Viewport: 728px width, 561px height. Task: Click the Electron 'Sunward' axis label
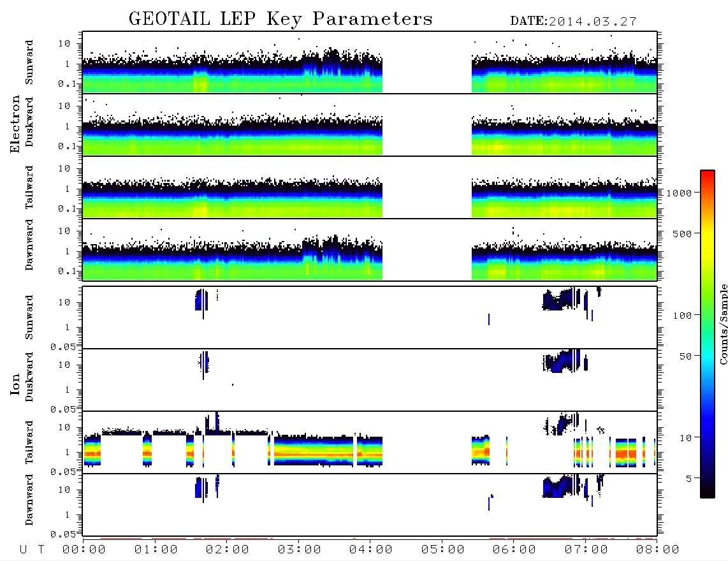point(29,62)
